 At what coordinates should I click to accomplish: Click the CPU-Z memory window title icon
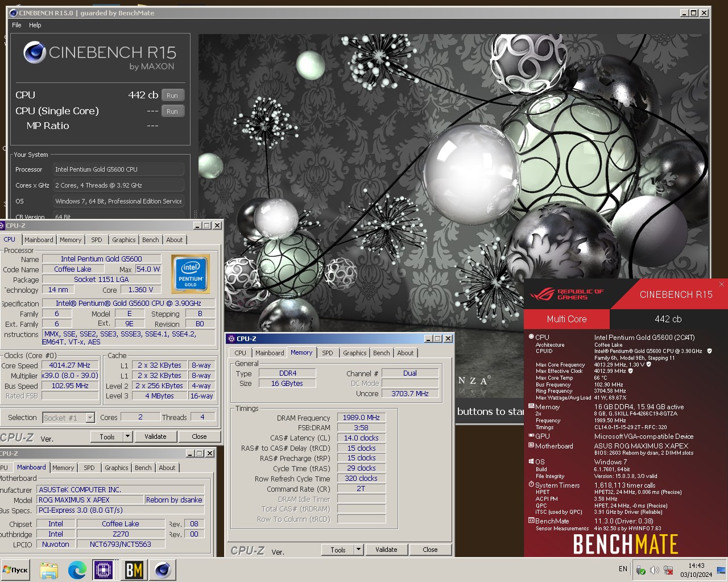click(231, 339)
